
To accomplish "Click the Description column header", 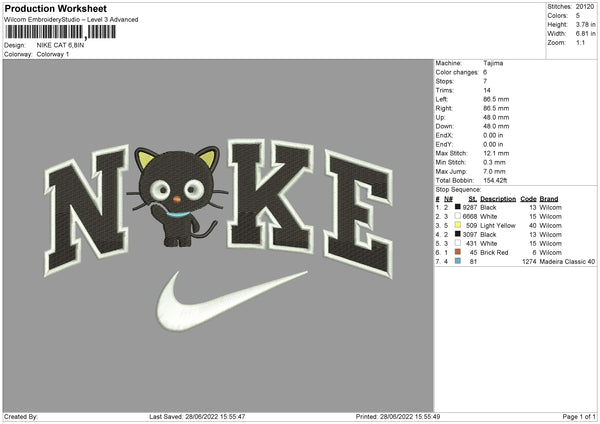I will coord(498,199).
